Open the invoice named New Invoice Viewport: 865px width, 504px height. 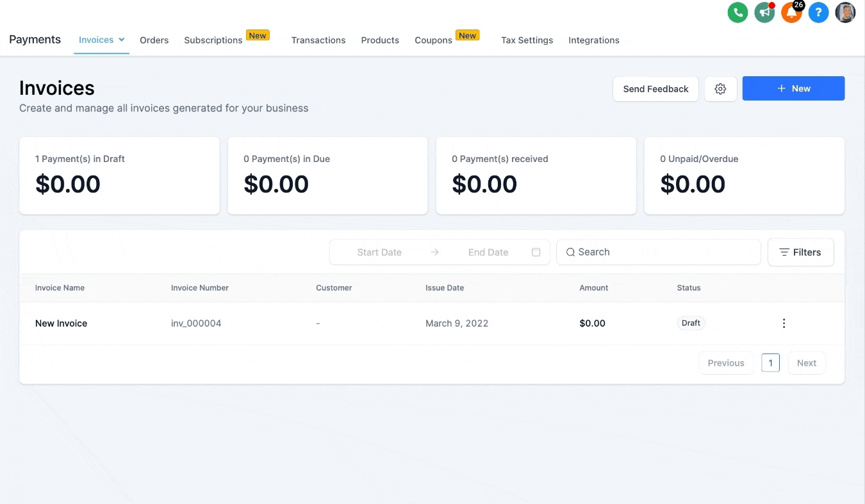coord(61,323)
